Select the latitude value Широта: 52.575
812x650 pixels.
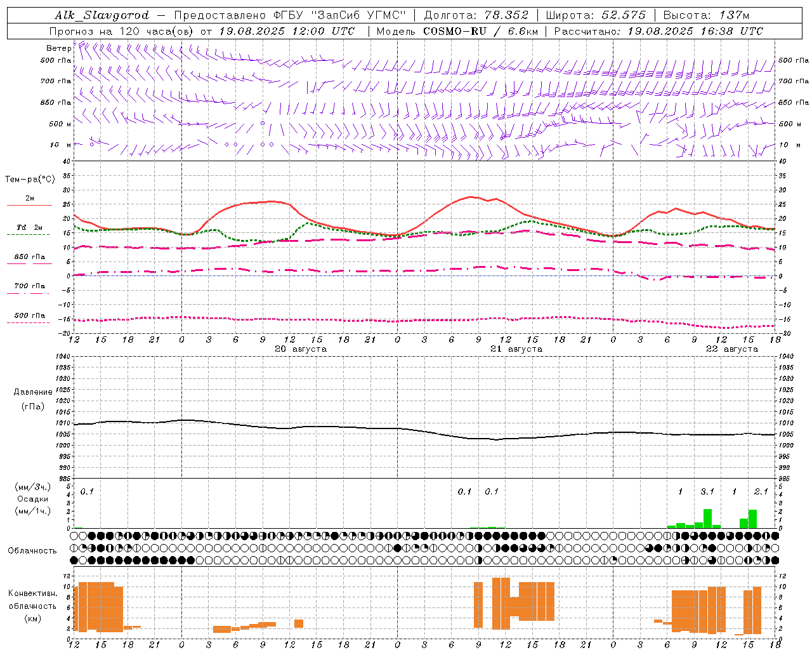596,15
